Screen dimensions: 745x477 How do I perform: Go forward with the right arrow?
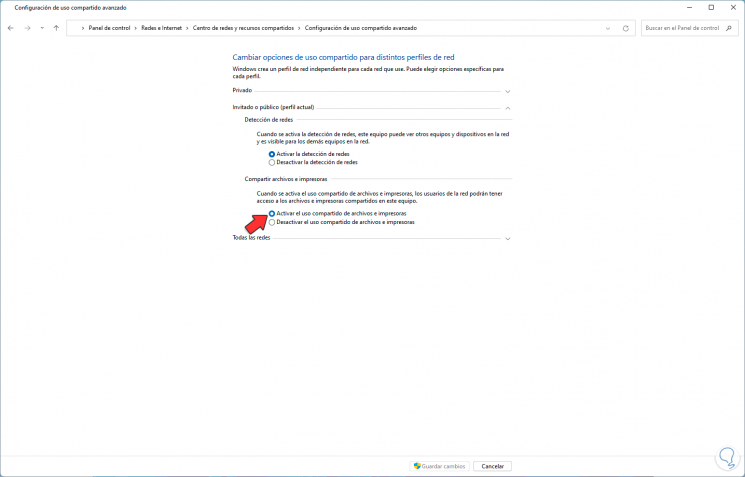28,29
